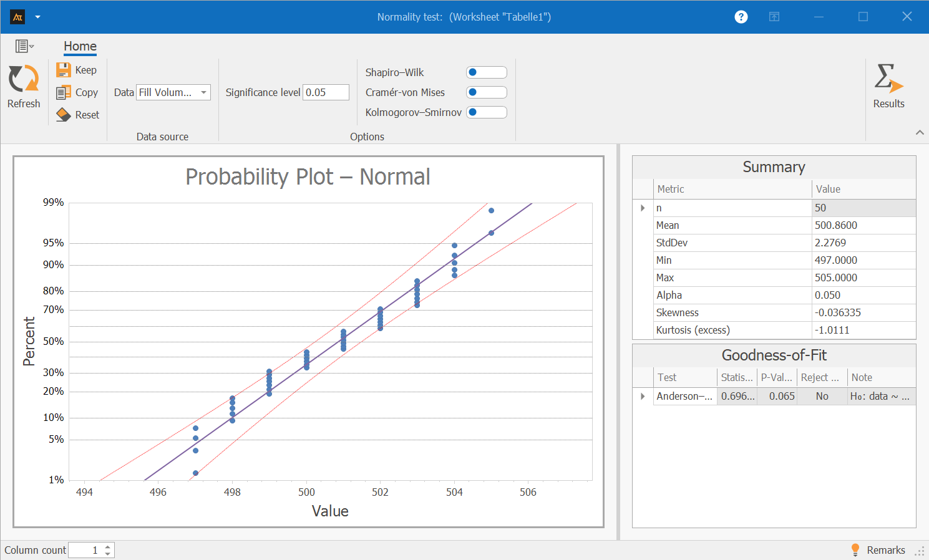Open the page layout menu button
929x560 pixels.
point(24,46)
